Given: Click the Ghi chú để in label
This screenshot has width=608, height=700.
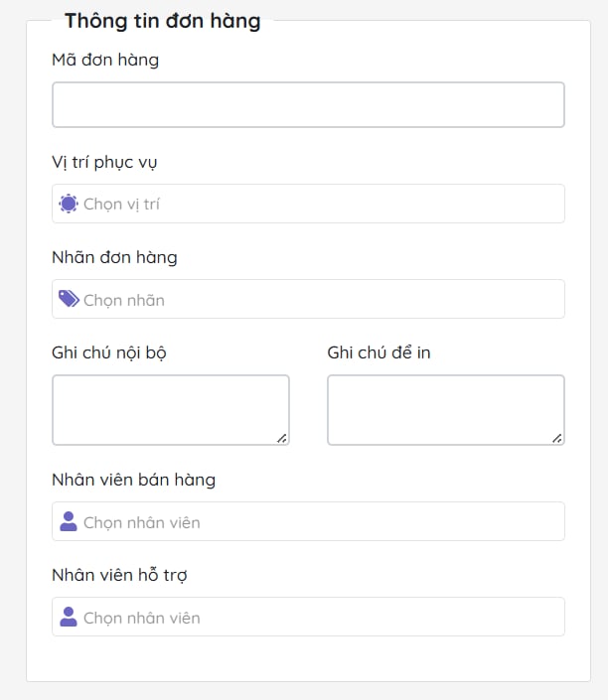Looking at the screenshot, I should (379, 352).
